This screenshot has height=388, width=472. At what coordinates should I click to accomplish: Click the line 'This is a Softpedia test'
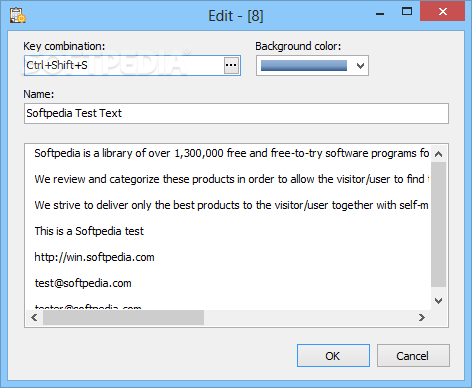[x=89, y=231]
